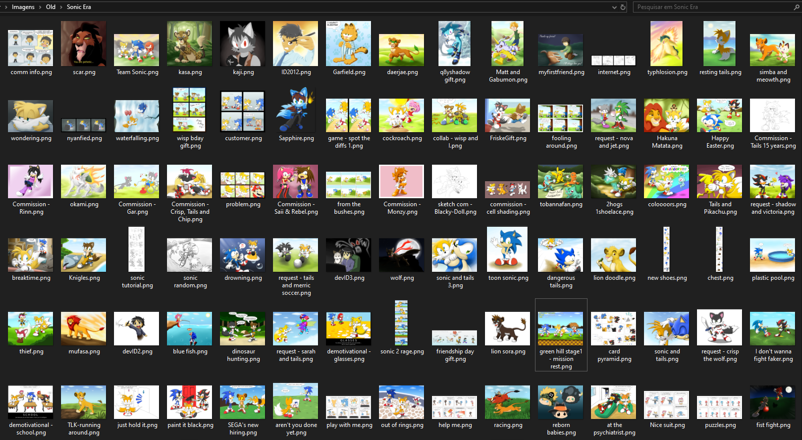
Task: Select I don't wanna fight faker.png
Action: pyautogui.click(x=772, y=328)
